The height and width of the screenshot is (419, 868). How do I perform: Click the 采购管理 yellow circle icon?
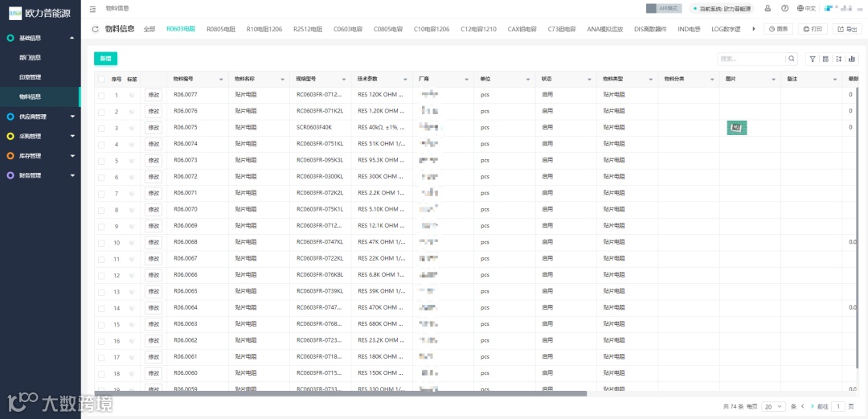(x=10, y=137)
